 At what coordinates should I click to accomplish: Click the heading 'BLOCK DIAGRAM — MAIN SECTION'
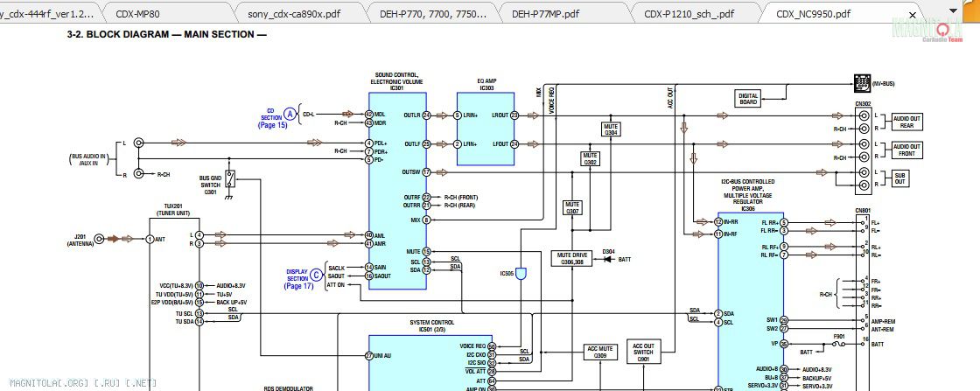[x=167, y=35]
